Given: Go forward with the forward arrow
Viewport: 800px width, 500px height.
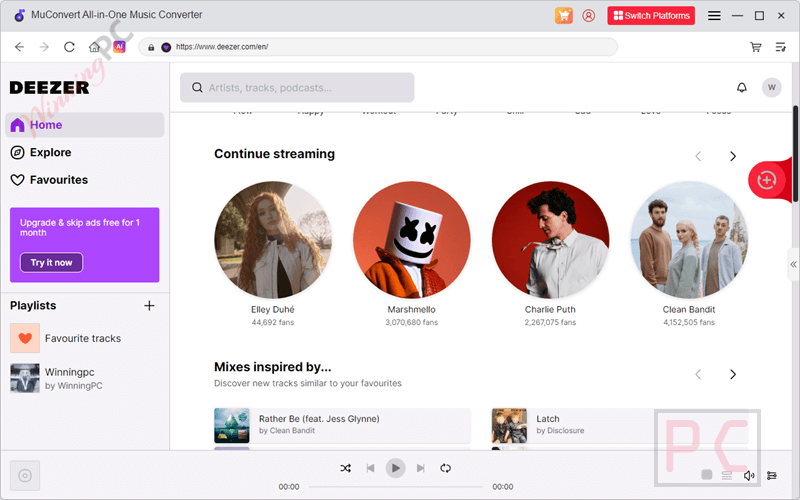Looking at the screenshot, I should pyautogui.click(x=44, y=47).
